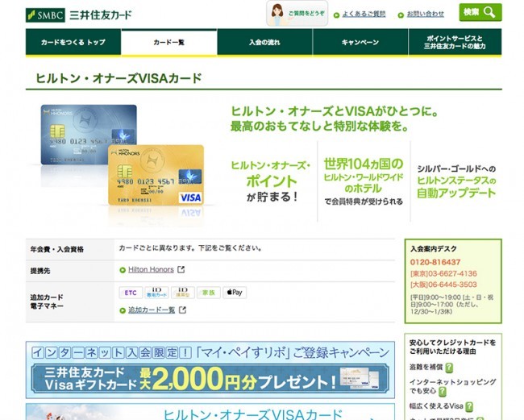Select the カード一覧 tab
The image size is (524, 420).
[x=168, y=42]
